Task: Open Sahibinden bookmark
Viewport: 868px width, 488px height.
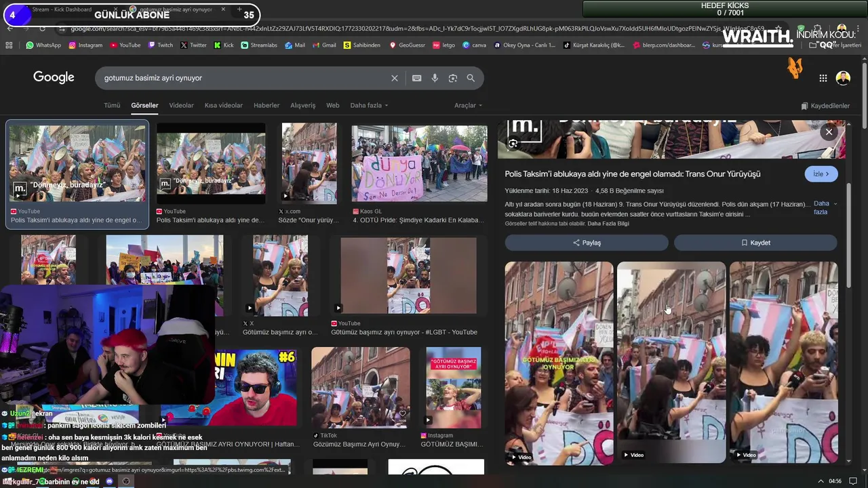Action: (362, 45)
